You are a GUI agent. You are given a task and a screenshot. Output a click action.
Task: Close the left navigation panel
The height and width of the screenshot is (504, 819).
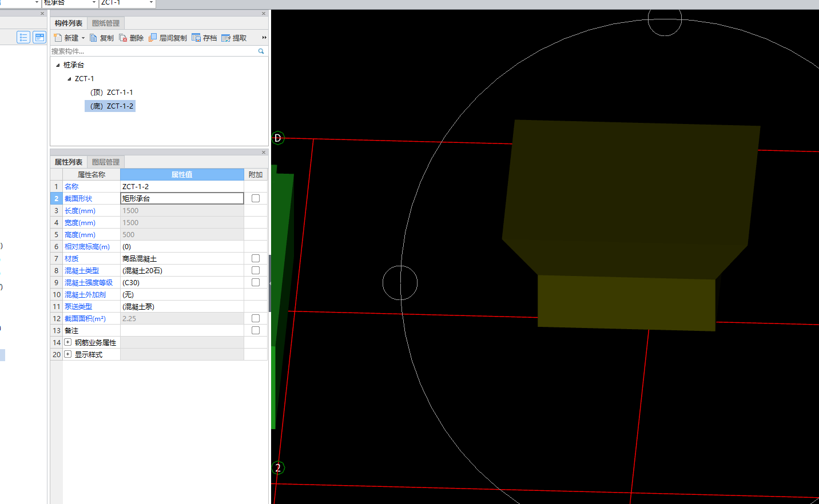coord(42,13)
